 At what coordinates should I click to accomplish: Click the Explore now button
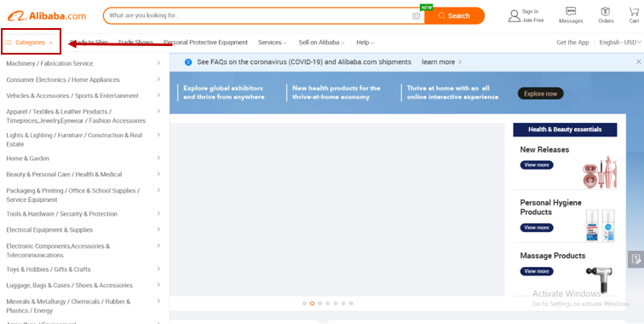point(540,93)
